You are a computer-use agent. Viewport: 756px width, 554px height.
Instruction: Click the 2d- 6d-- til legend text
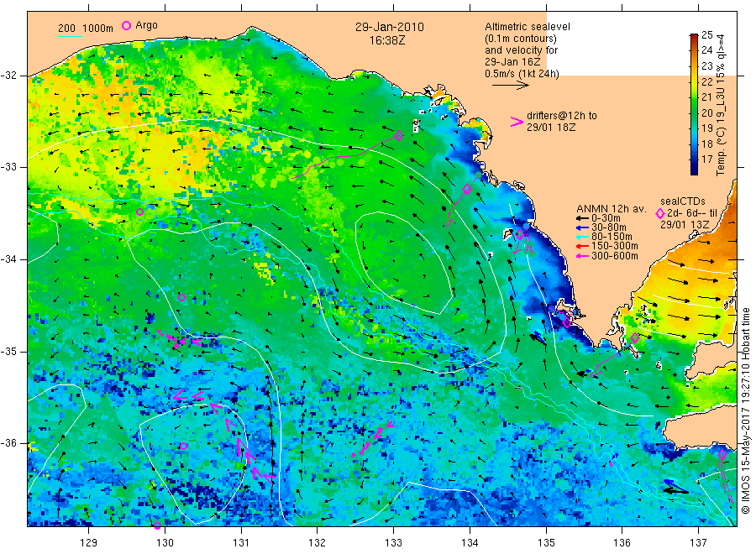[x=692, y=213]
